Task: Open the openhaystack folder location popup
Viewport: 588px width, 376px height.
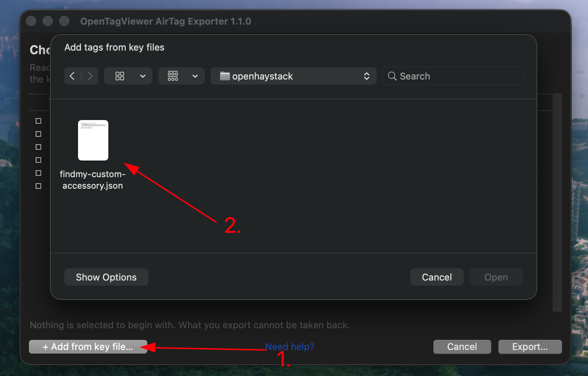Action: [294, 76]
